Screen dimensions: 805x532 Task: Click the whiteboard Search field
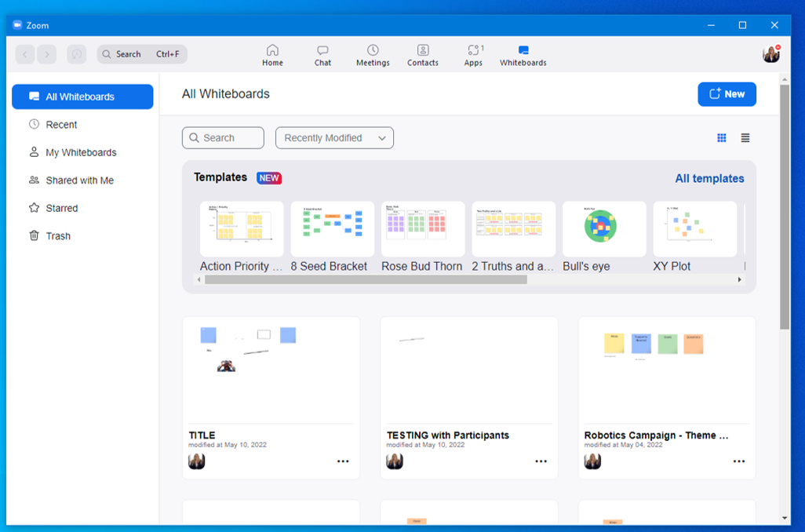pyautogui.click(x=223, y=137)
